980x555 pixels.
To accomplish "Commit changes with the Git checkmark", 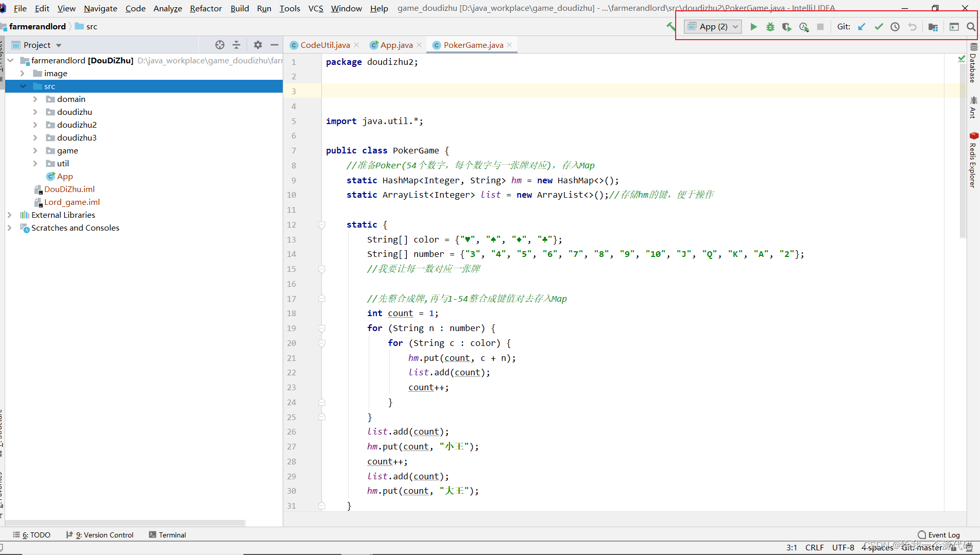I will tap(879, 27).
